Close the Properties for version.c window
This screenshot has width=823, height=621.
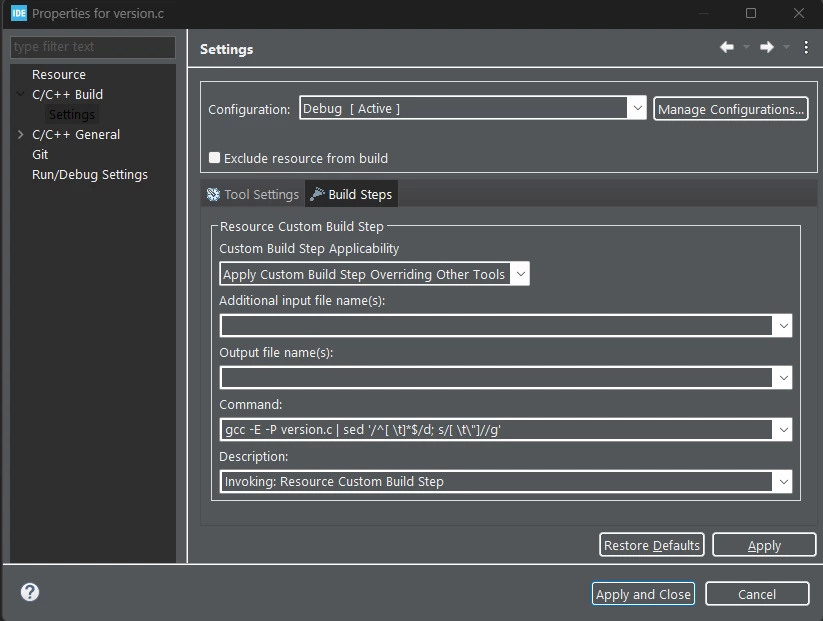click(x=798, y=13)
